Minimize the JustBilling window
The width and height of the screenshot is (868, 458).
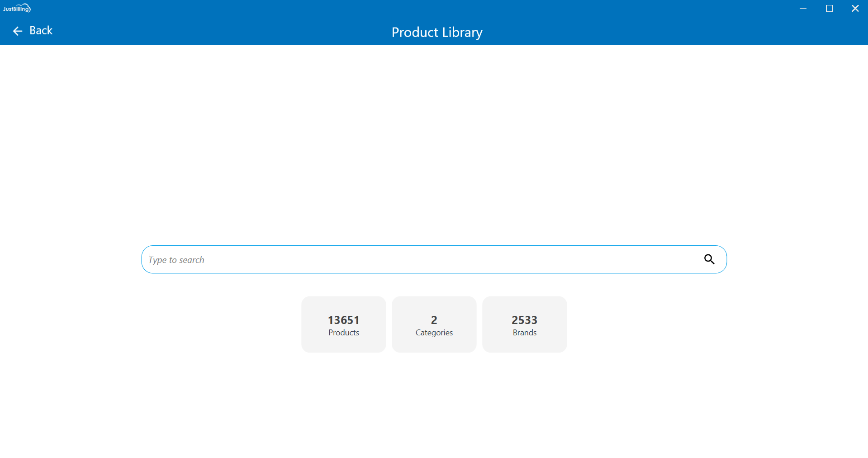pyautogui.click(x=803, y=8)
